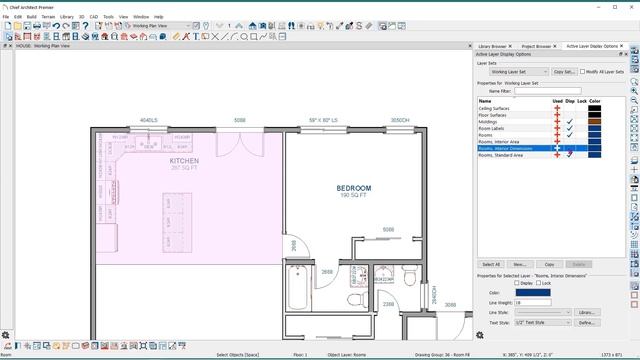
Task: Select the Draw Line CAD tool
Action: pyautogui.click(x=224, y=37)
